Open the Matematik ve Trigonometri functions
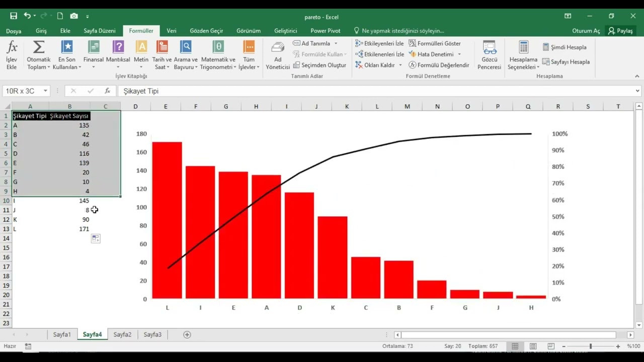The width and height of the screenshot is (644, 362). pos(218,55)
